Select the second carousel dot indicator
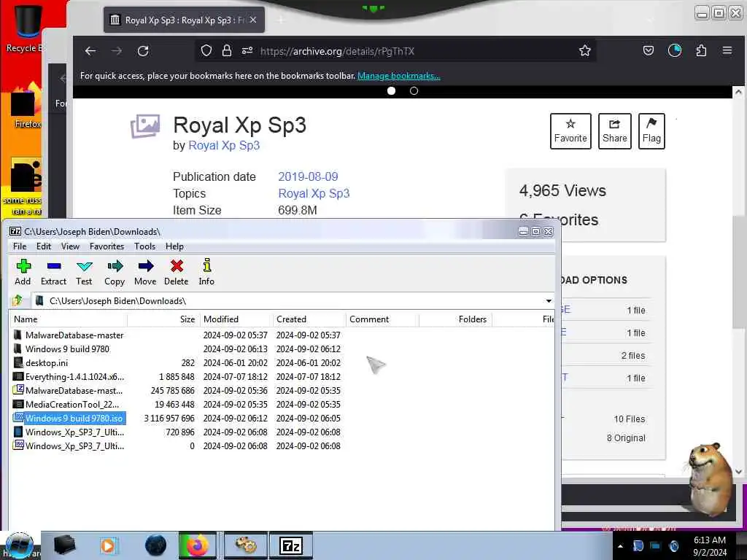This screenshot has width=747, height=560. click(x=414, y=90)
